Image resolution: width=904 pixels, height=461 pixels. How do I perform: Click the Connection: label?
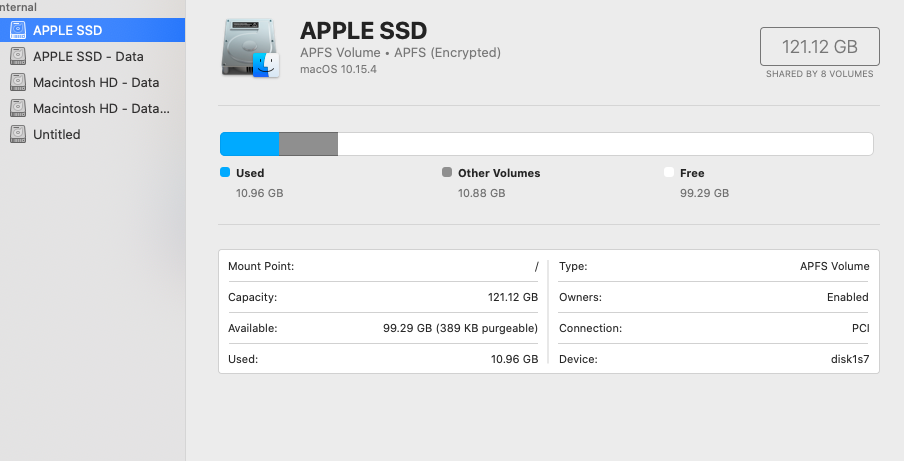tap(590, 328)
